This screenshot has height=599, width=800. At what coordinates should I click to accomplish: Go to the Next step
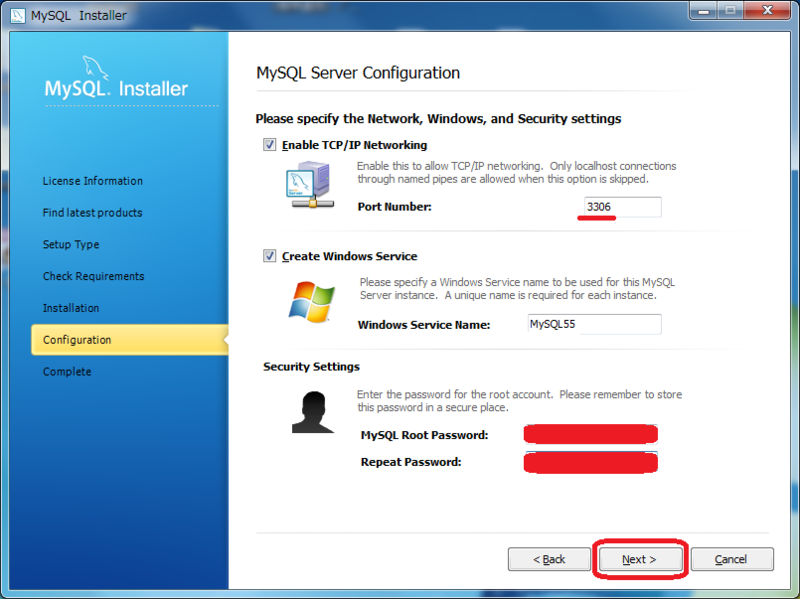640,559
